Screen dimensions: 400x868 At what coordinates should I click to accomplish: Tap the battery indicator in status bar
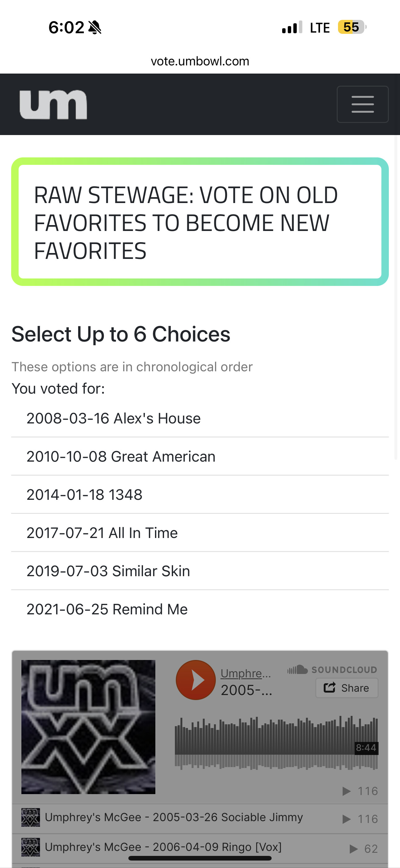[x=352, y=27]
